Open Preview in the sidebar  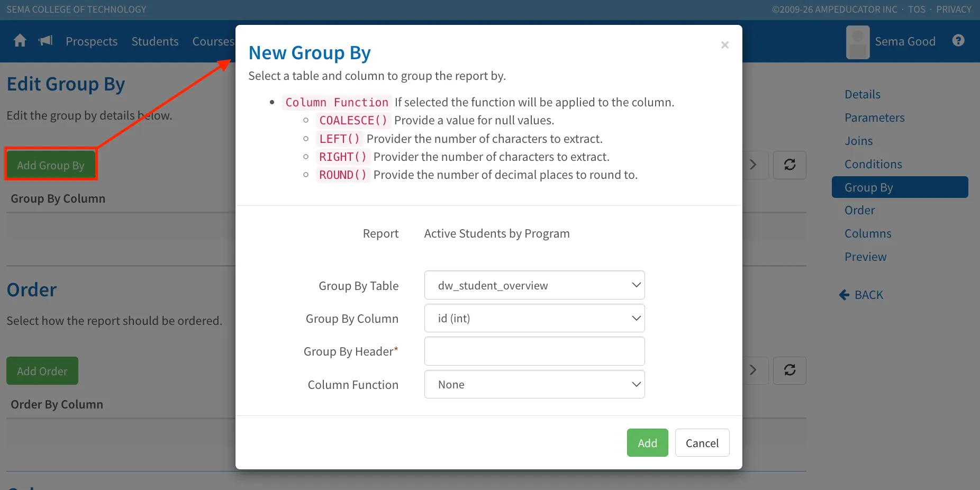pyautogui.click(x=866, y=257)
